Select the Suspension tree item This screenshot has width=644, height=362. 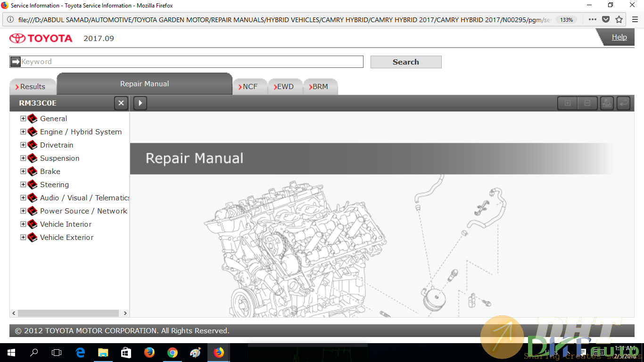click(x=59, y=158)
